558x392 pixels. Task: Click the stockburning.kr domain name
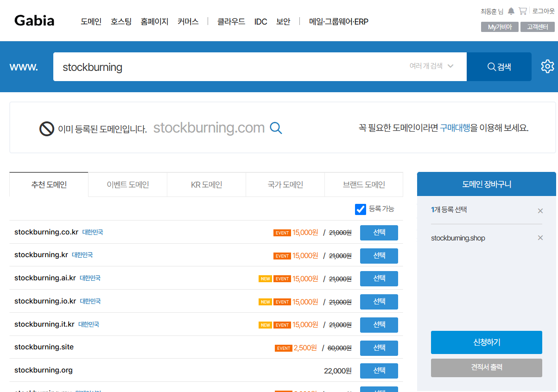point(41,255)
